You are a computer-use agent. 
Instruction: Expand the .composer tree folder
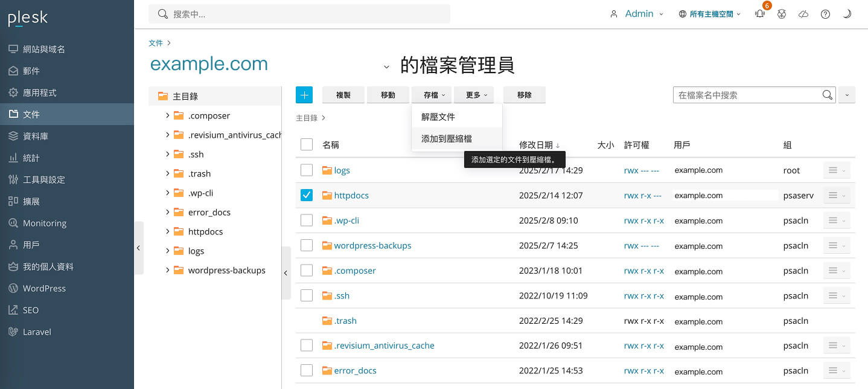point(167,115)
